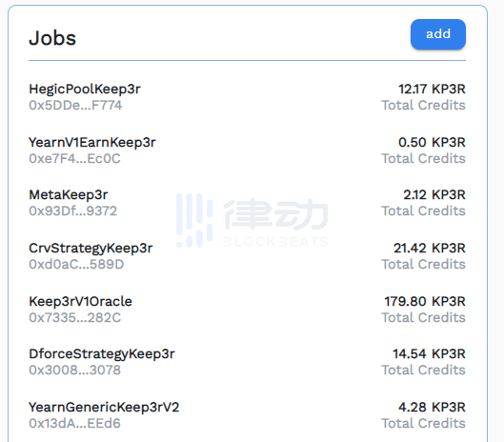Select the DforceStrategyKeep3r job entry
This screenshot has height=442, width=504.
(x=102, y=354)
